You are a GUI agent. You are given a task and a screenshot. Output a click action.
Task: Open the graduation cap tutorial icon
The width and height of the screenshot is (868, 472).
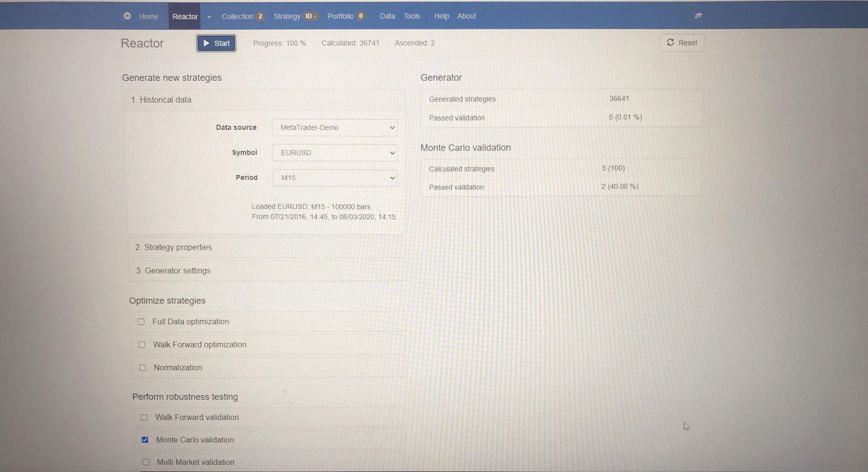pos(698,16)
